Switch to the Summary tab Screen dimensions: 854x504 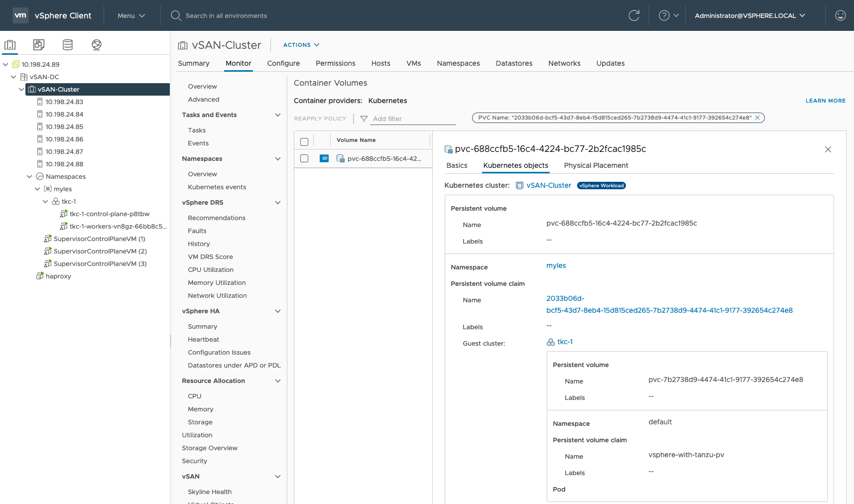click(194, 63)
